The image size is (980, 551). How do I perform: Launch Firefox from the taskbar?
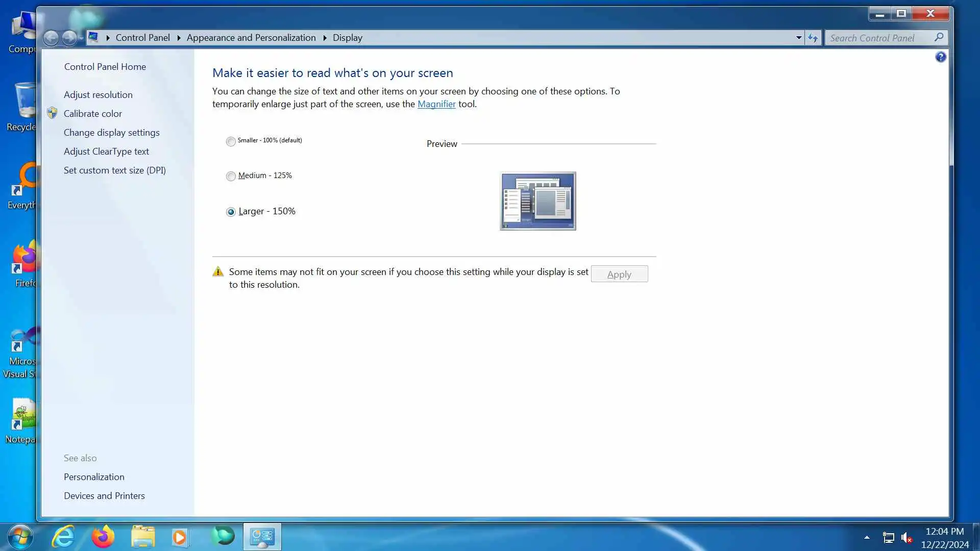coord(103,537)
